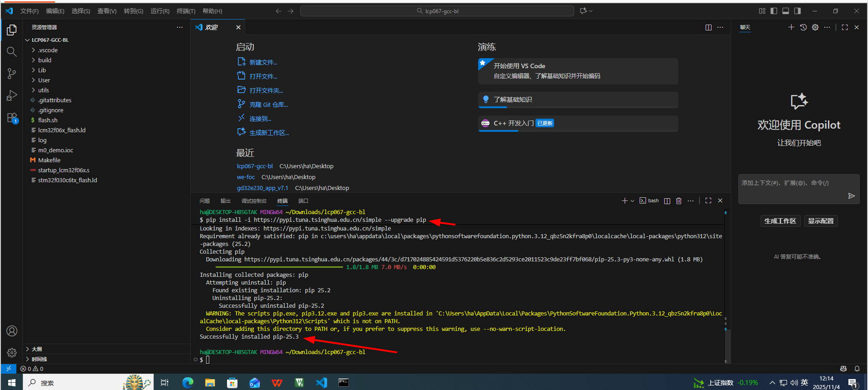Open the 终端(T) menu
Screen dimensions: 868x390
tap(186, 11)
